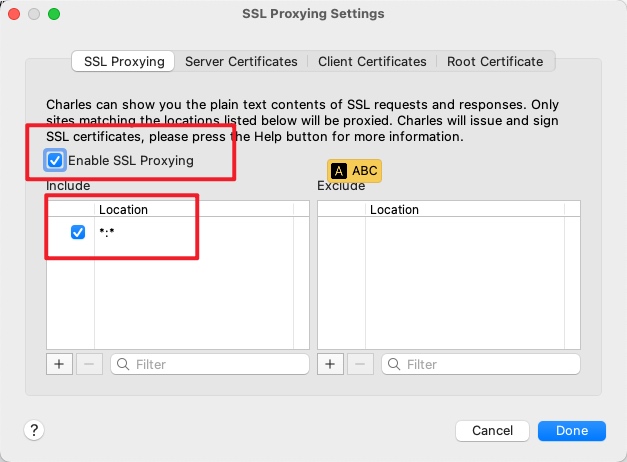Image resolution: width=627 pixels, height=462 pixels.
Task: Zoom the window with the green button
Action: tap(54, 14)
